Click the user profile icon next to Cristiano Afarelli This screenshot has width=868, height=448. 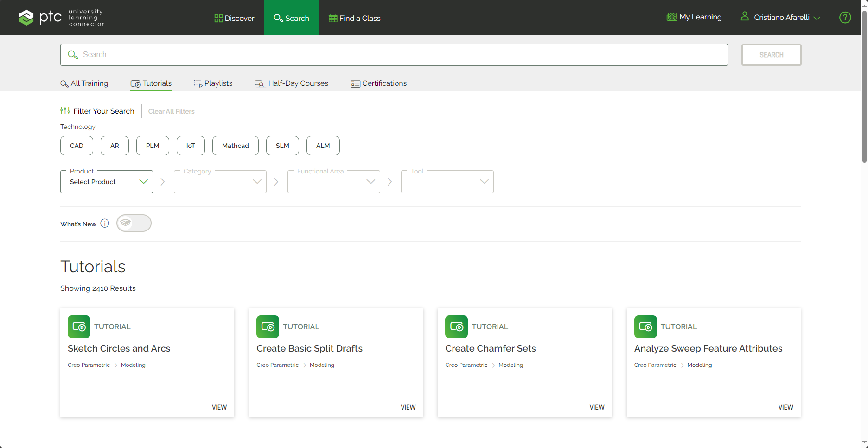point(744,16)
